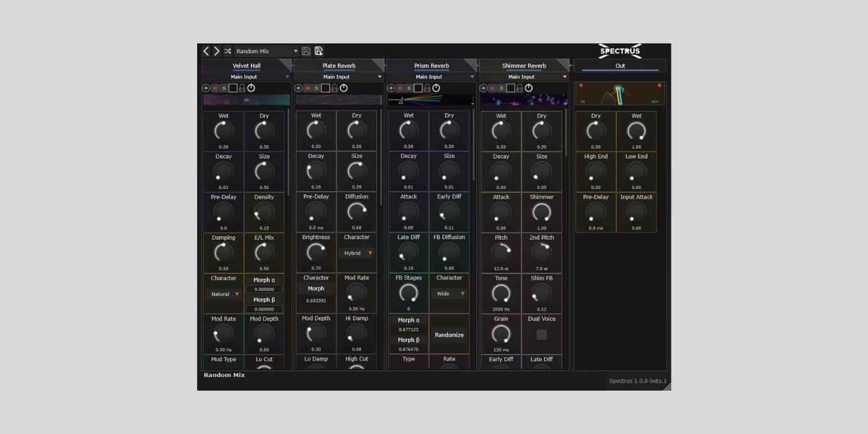This screenshot has height=434, width=868.
Task: Click the Morph button in Plate Reverb
Action: [316, 288]
